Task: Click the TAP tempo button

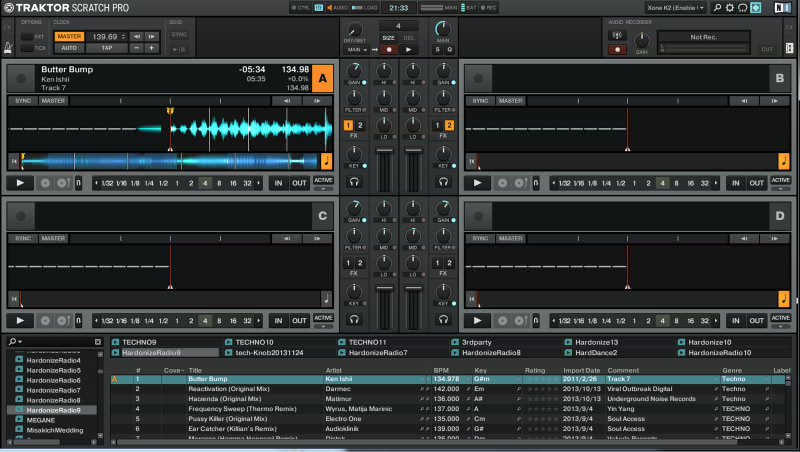Action: [107, 48]
